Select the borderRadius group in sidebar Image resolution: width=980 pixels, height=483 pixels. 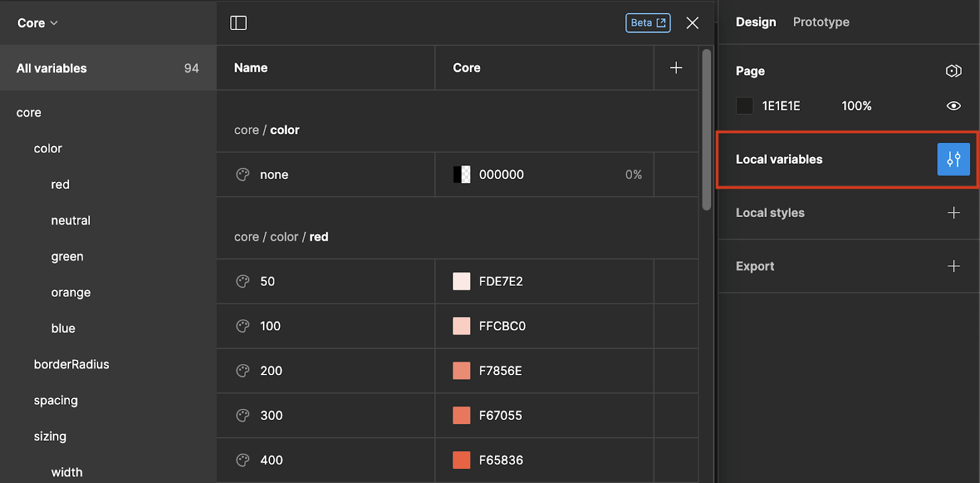tap(71, 364)
